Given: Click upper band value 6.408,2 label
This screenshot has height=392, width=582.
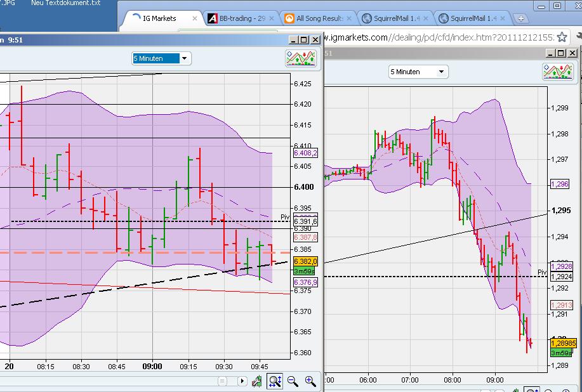Looking at the screenshot, I should coord(305,153).
